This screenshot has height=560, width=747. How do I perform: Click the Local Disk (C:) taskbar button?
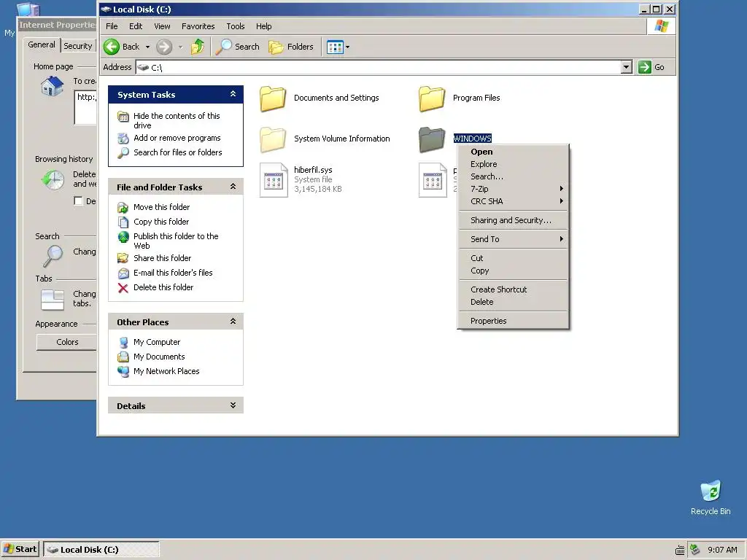pyautogui.click(x=101, y=549)
